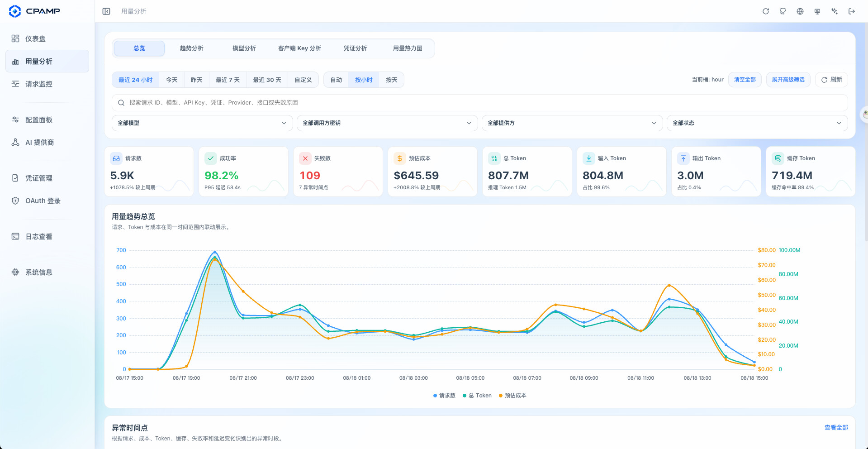
Task: Click the 查看全部 link
Action: coord(836,427)
